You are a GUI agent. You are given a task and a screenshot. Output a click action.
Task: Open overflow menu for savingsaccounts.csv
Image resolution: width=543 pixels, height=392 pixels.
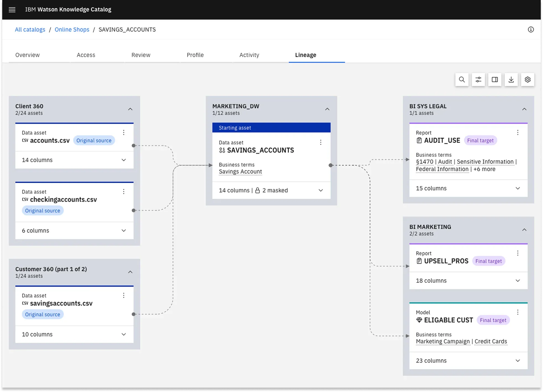124,295
